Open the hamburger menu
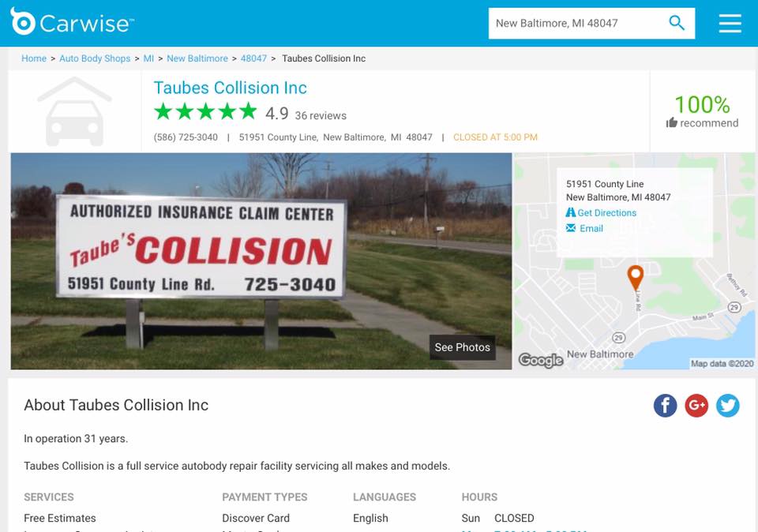This screenshot has height=532, width=758. coord(730,23)
